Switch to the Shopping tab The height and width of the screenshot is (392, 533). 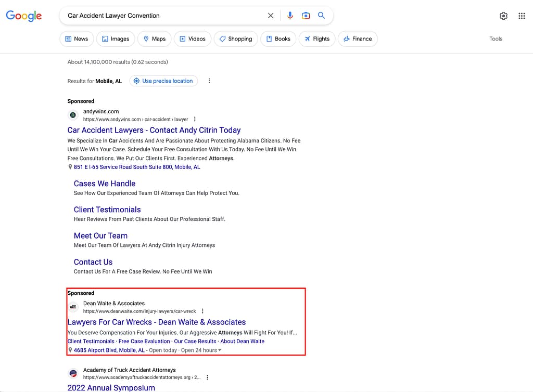pyautogui.click(x=236, y=38)
